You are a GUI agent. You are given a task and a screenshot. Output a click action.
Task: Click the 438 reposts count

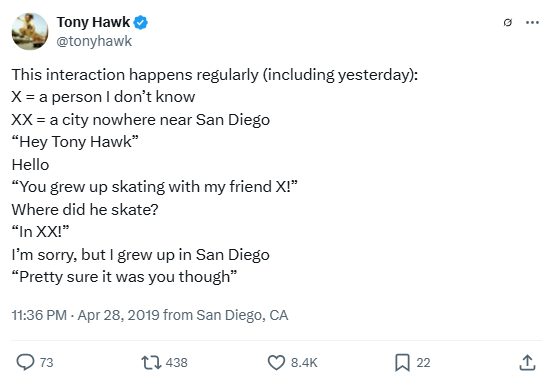(x=177, y=363)
